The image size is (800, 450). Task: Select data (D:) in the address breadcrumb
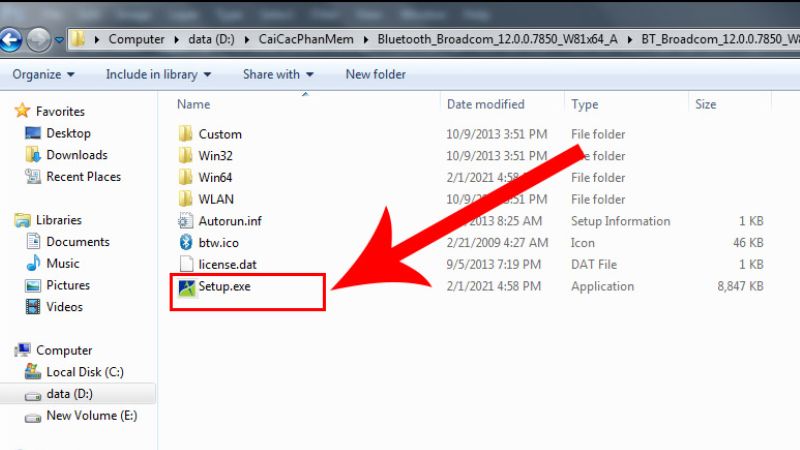pyautogui.click(x=211, y=39)
